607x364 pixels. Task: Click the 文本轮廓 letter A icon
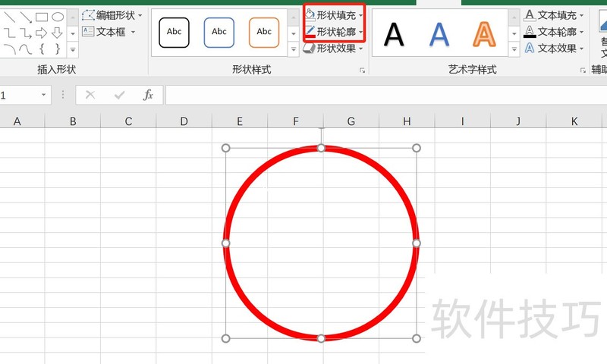point(530,32)
